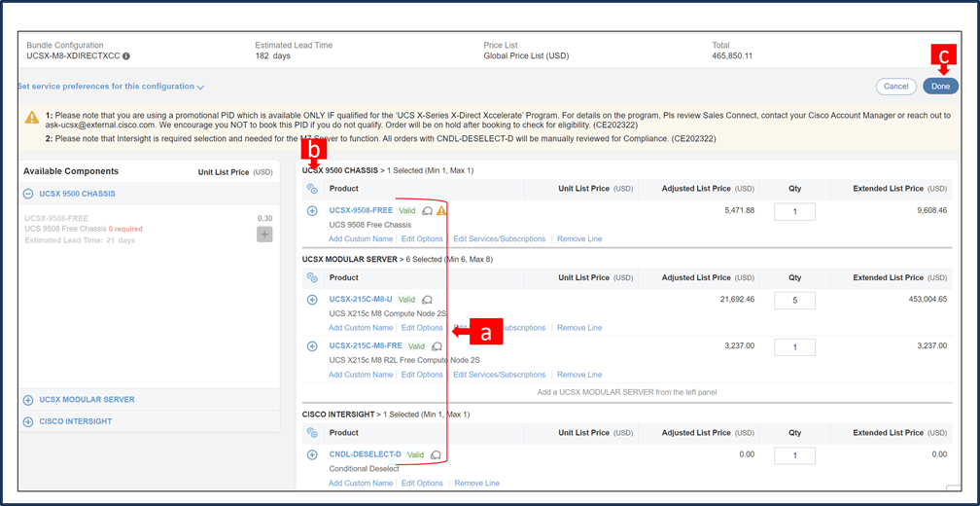This screenshot has height=506, width=980.
Task: Open the UCSX-9508-FREE product link
Action: pyautogui.click(x=361, y=210)
